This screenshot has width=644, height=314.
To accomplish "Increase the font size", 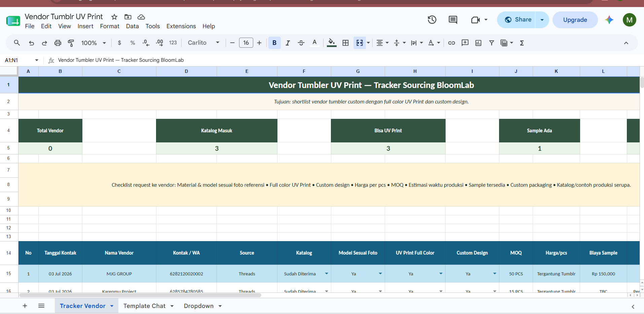I will [259, 43].
